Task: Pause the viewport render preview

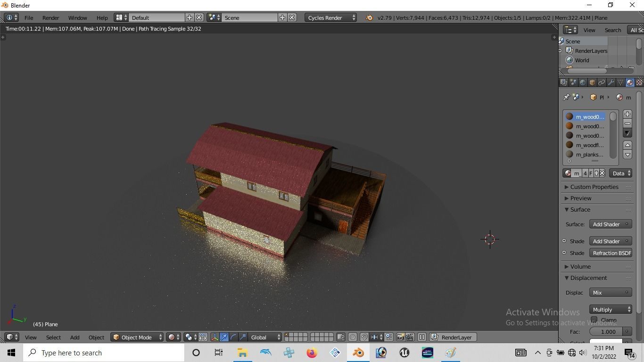Action: point(422,337)
